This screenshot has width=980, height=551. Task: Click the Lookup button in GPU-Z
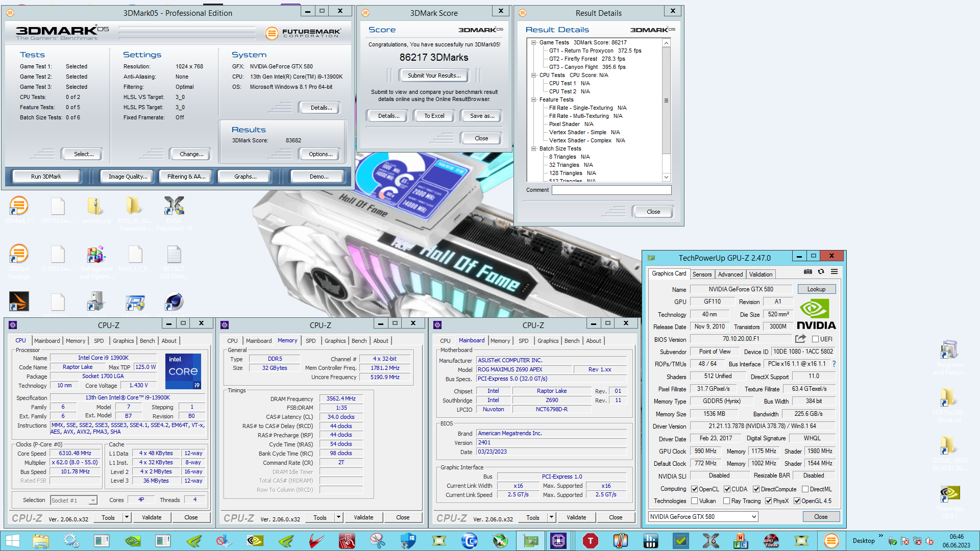(816, 289)
